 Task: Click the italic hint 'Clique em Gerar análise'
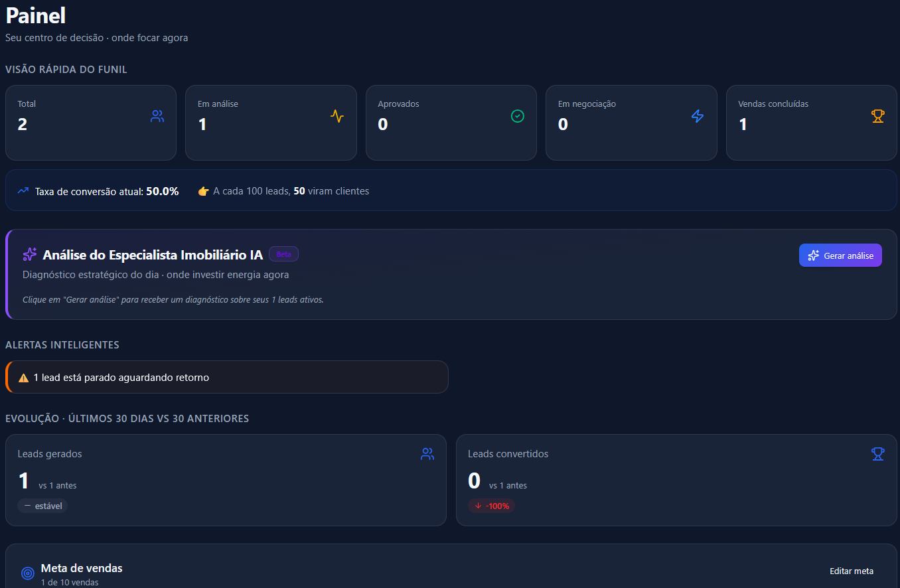click(173, 299)
